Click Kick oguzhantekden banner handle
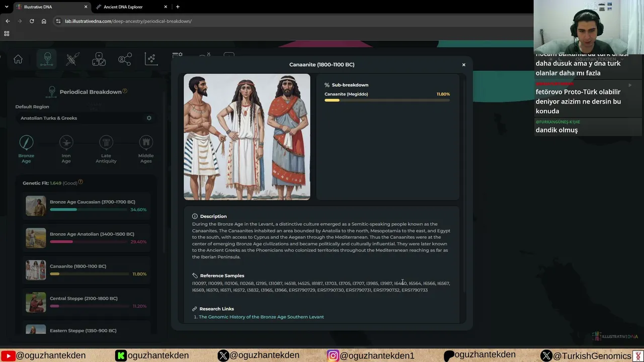The height and width of the screenshot is (362, 644). (x=158, y=355)
